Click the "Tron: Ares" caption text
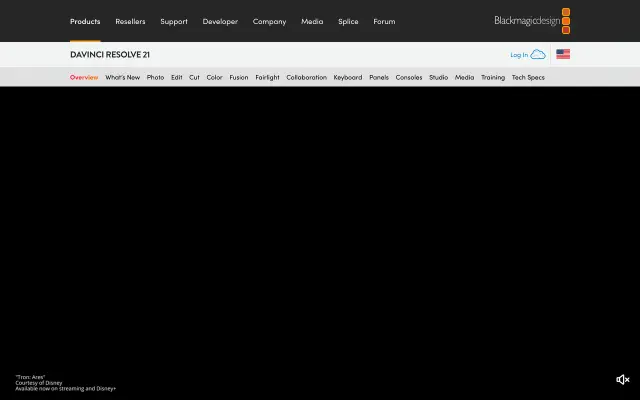The image size is (640, 400). tap(30, 377)
